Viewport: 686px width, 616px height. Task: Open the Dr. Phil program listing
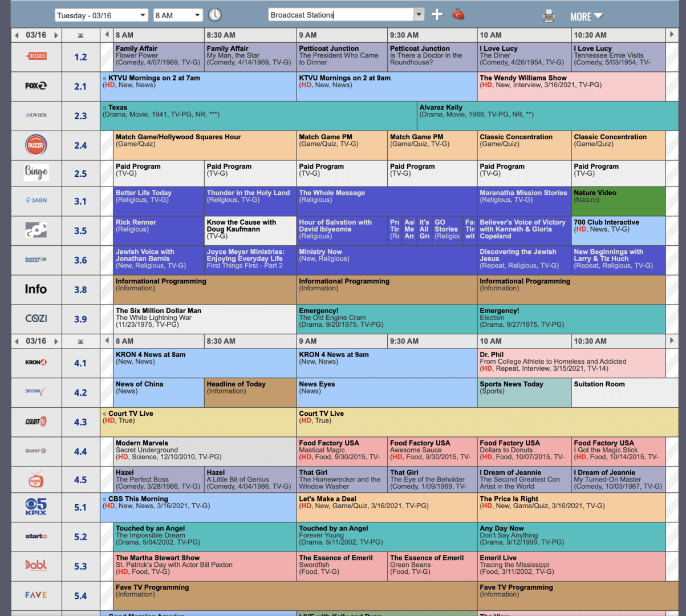pyautogui.click(x=571, y=362)
